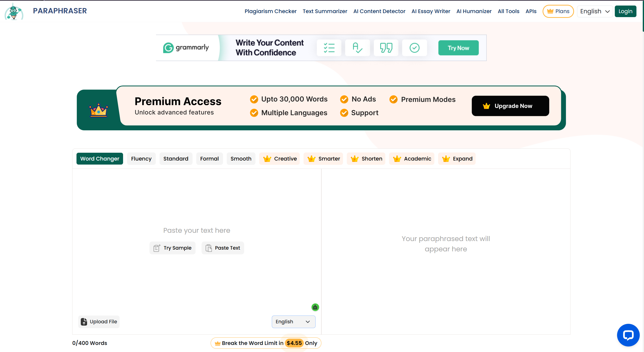This screenshot has height=352, width=644.
Task: Open the APIs link
Action: 531,11
